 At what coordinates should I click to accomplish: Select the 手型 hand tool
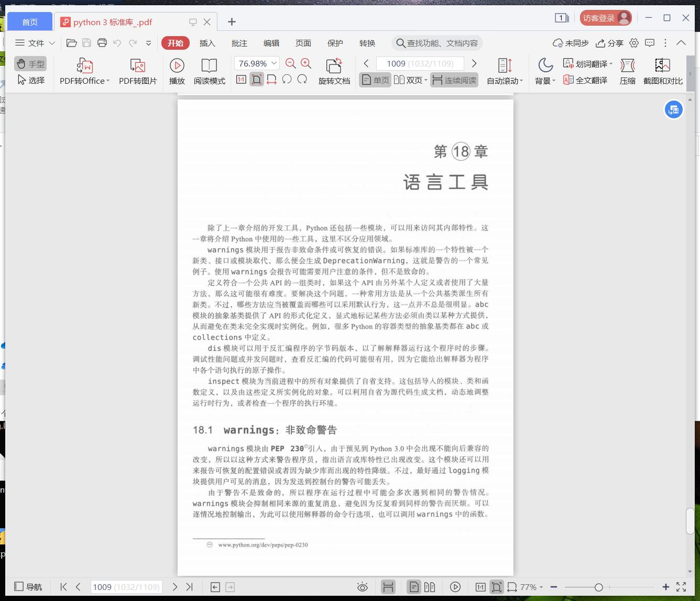coord(30,64)
